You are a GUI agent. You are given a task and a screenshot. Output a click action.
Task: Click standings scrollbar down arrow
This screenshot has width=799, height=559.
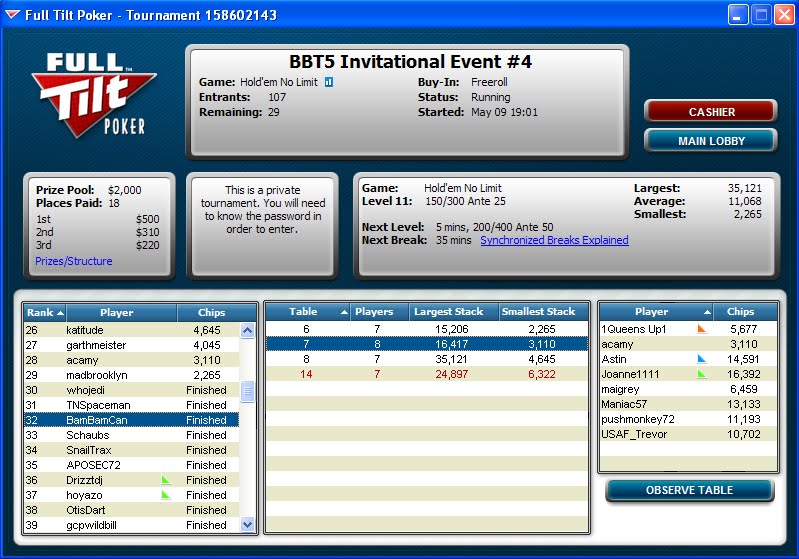click(x=247, y=524)
